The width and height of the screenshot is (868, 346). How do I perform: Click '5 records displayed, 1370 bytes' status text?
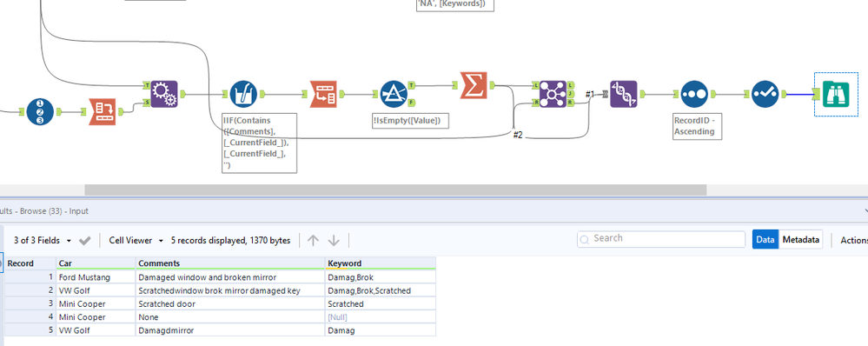click(x=230, y=240)
